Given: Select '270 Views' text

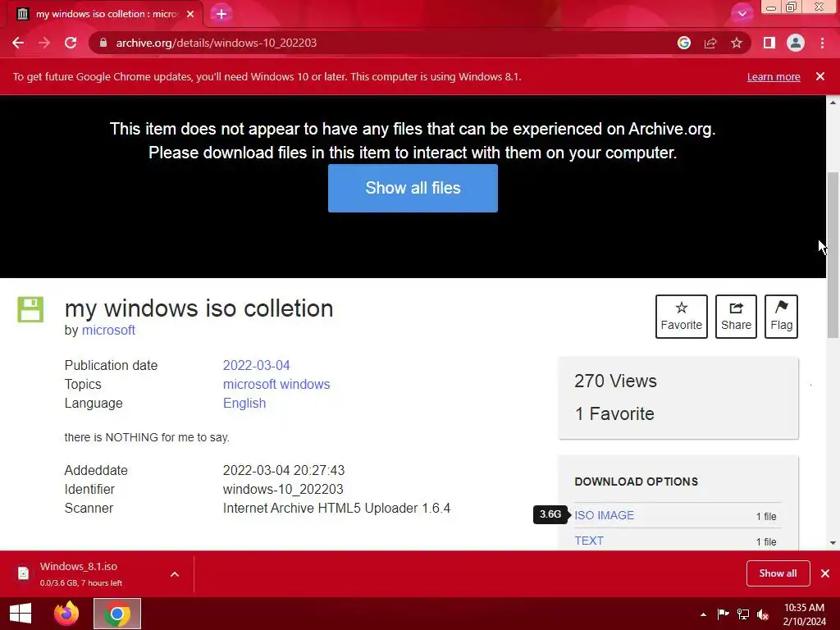Looking at the screenshot, I should 615,381.
